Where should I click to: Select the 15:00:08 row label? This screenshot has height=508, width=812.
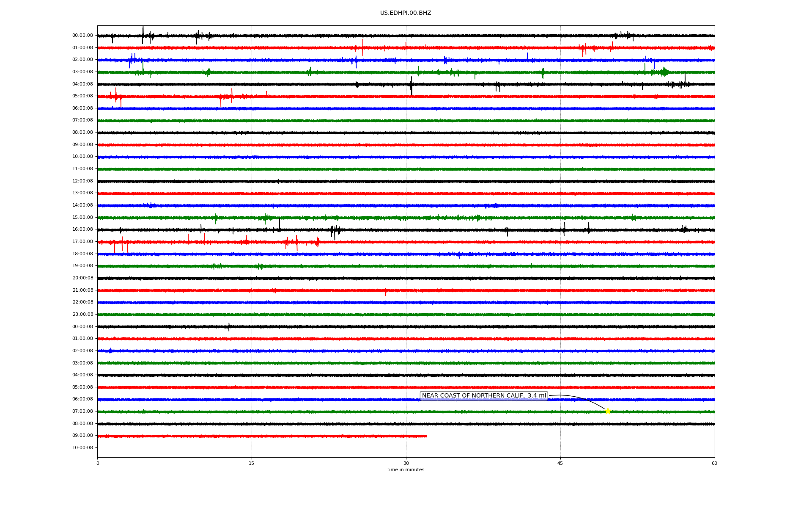(82, 218)
